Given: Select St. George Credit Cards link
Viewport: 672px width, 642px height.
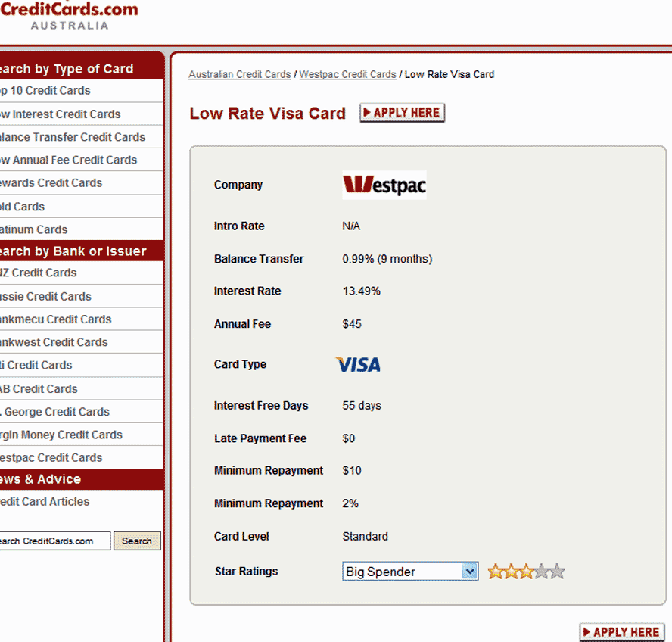Looking at the screenshot, I should pyautogui.click(x=82, y=412).
